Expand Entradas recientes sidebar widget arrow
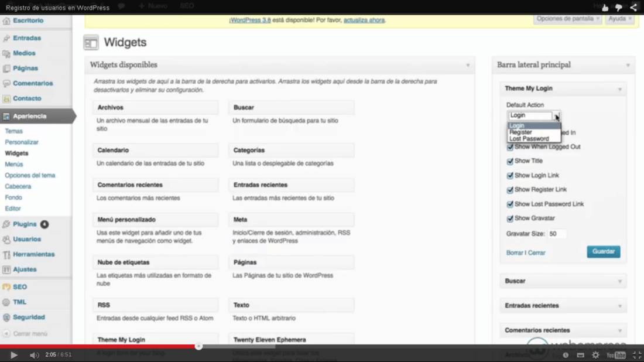Image resolution: width=644 pixels, height=362 pixels. tap(620, 306)
